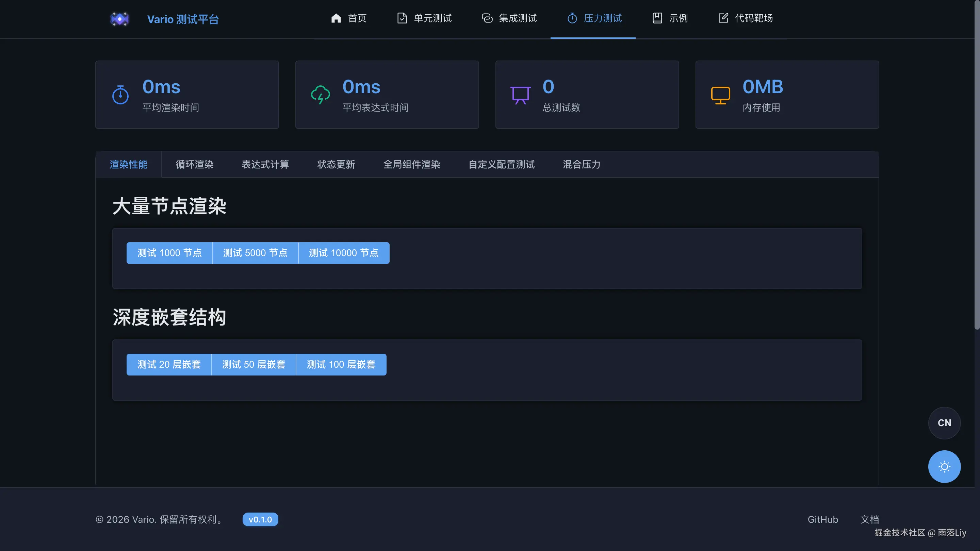Run the 测试 5000 节点 test
The width and height of the screenshot is (980, 551).
pos(255,253)
